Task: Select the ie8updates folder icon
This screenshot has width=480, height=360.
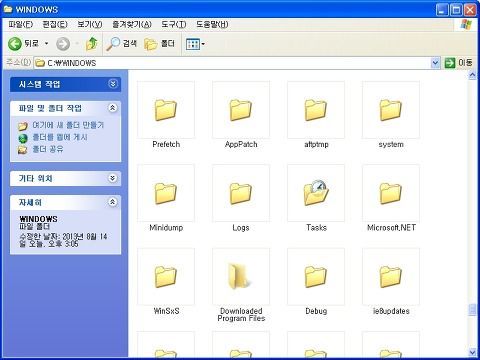Action: click(390, 277)
